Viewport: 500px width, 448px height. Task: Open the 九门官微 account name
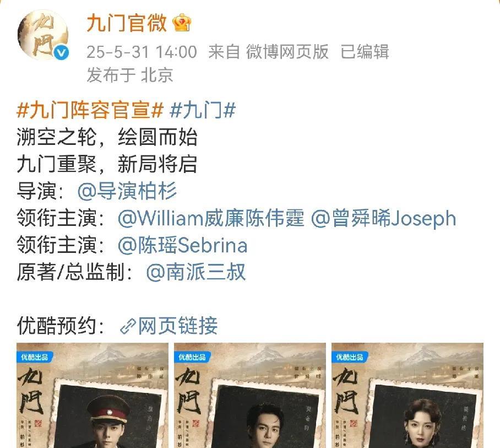coord(127,23)
